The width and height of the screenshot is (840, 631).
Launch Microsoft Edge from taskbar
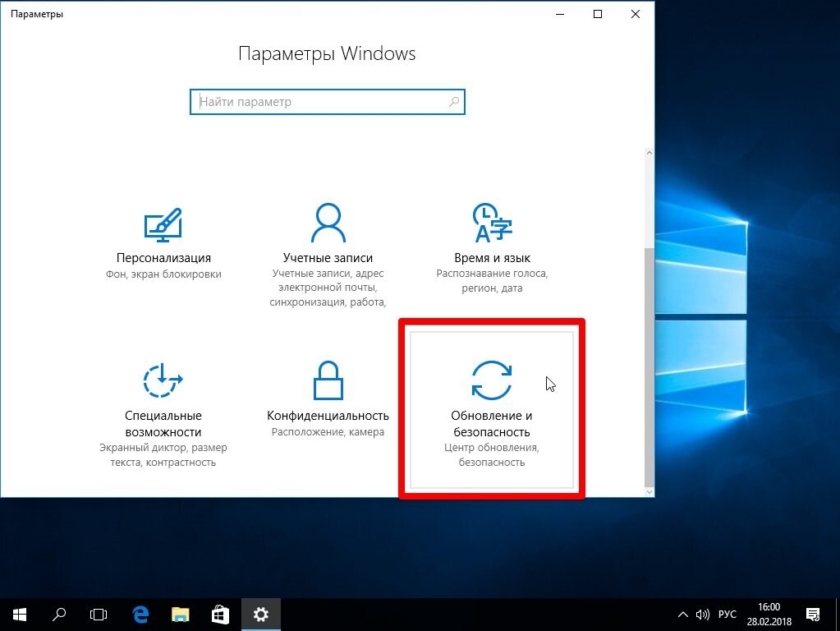point(140,615)
